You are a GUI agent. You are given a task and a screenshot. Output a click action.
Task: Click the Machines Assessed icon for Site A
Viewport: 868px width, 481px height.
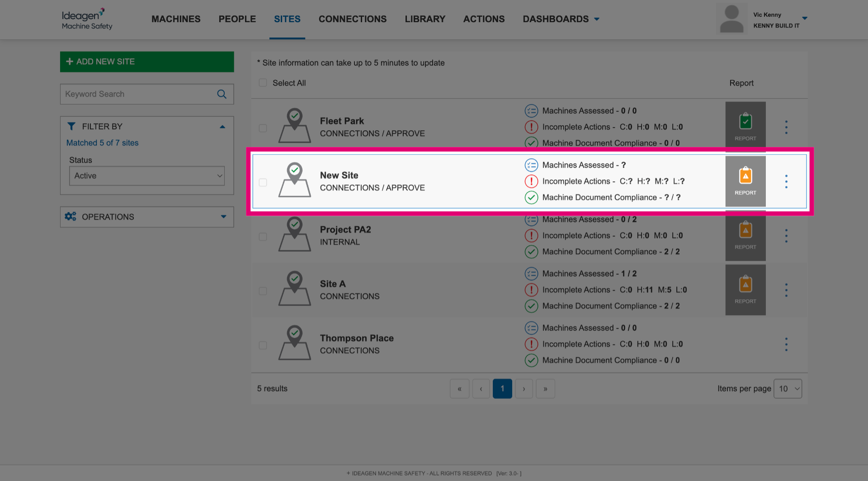click(531, 274)
